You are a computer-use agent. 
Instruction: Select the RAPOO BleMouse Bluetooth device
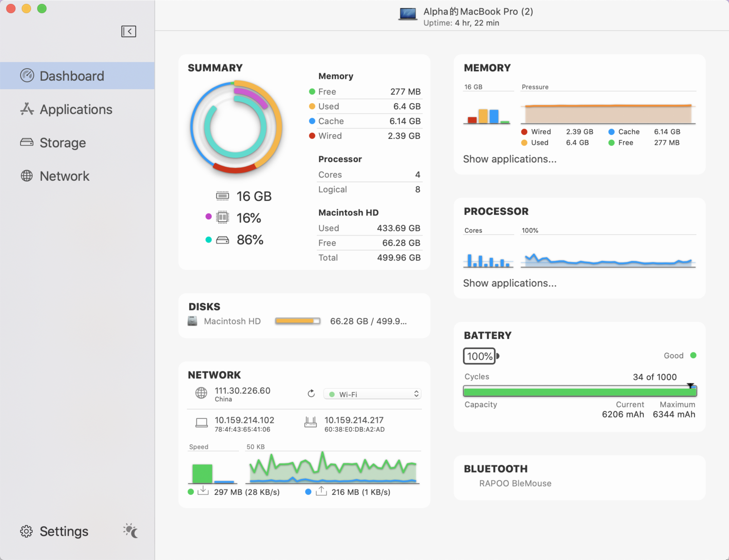[x=515, y=483]
